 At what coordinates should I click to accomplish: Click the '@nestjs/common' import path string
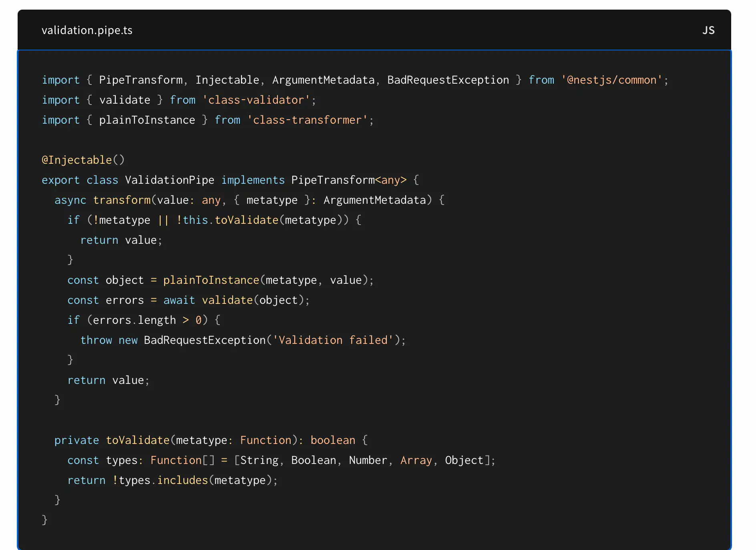click(x=612, y=80)
